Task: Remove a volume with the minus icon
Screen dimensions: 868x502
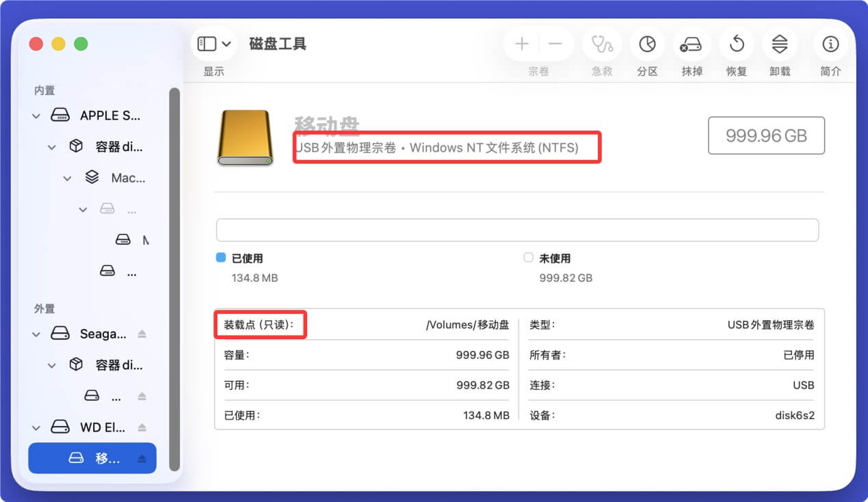Action: tap(555, 43)
